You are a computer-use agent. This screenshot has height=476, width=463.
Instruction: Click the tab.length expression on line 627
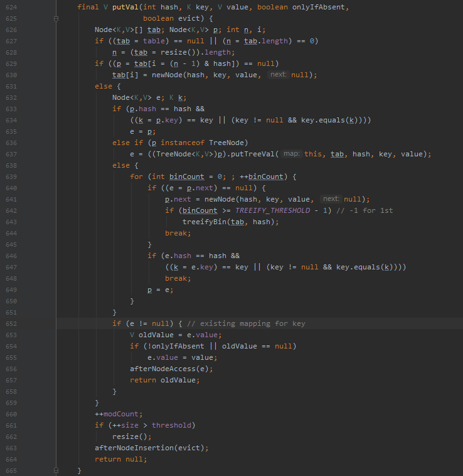(265, 41)
